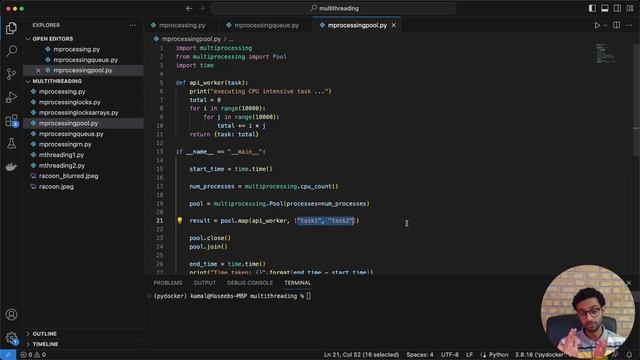Open the Accounts menu icon
The height and width of the screenshot is (360, 640).
point(11,315)
